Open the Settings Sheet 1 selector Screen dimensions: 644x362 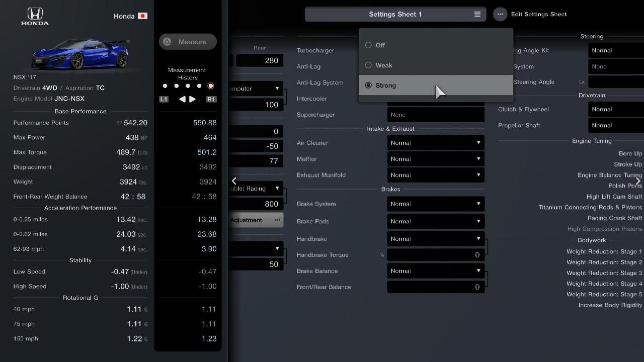coord(395,14)
